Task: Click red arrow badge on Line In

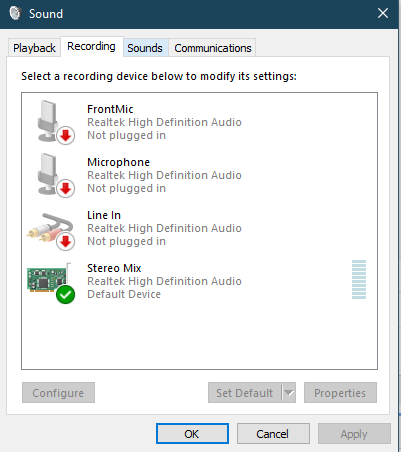Action: click(x=66, y=242)
